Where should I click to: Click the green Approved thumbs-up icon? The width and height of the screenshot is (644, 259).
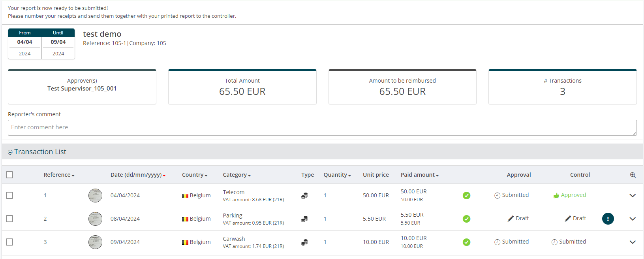coord(556,195)
